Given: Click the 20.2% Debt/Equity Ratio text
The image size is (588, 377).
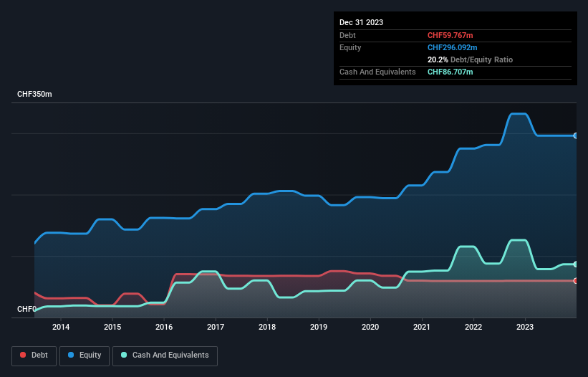Looking at the screenshot, I should tap(470, 59).
